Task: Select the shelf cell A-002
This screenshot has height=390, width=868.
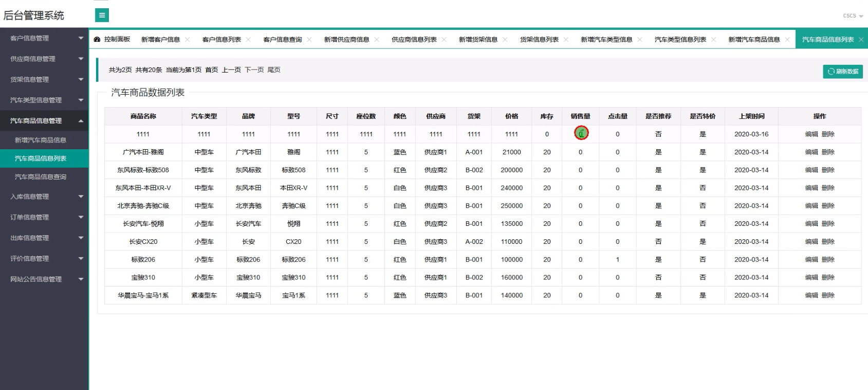Action: click(474, 242)
